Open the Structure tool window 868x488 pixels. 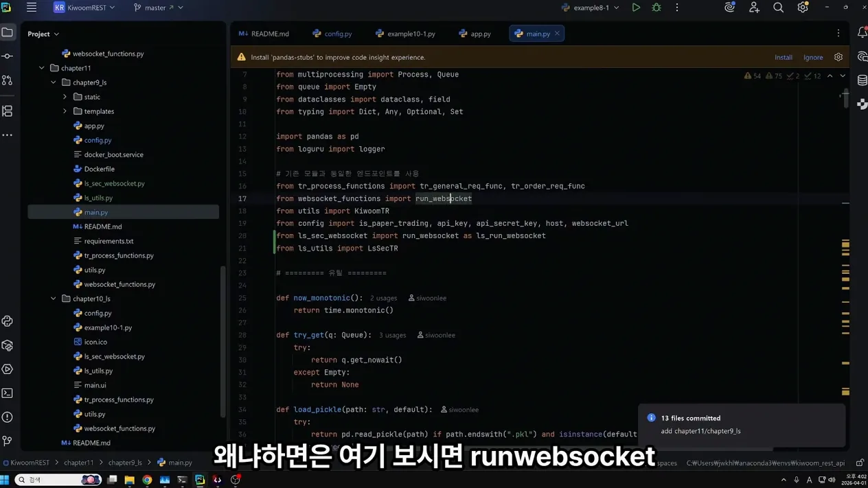(8, 111)
